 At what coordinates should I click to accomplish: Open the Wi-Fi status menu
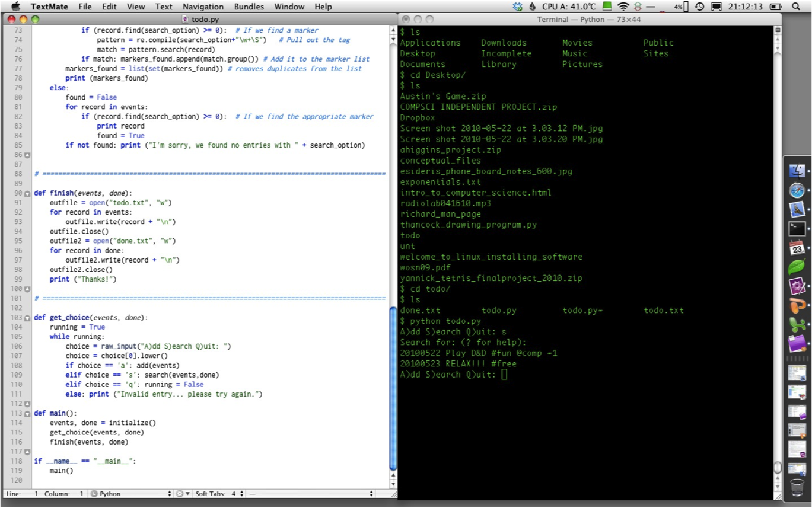(623, 7)
